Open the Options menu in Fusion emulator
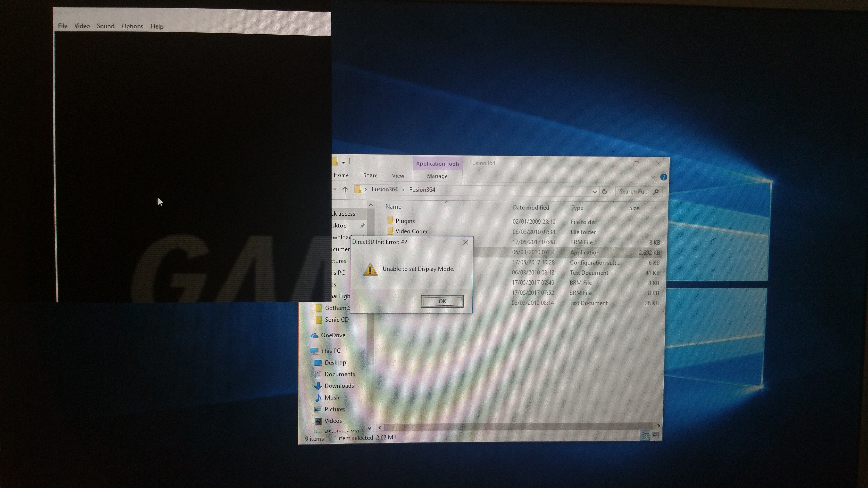Screen dimensions: 868x488 click(132, 26)
